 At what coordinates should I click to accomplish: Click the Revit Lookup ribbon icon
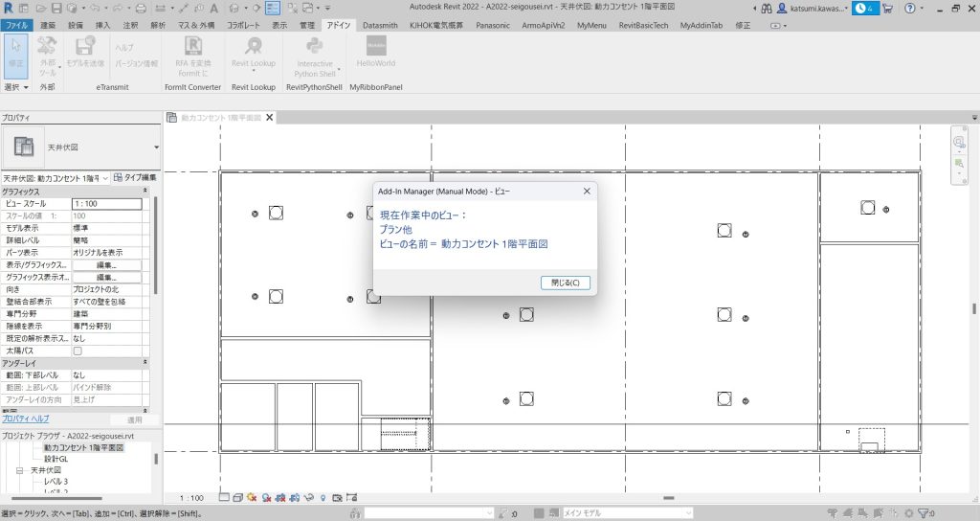(254, 50)
